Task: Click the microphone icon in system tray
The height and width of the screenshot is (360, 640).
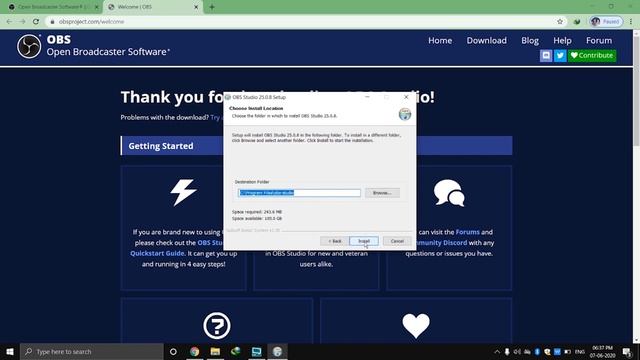Action: (507, 351)
